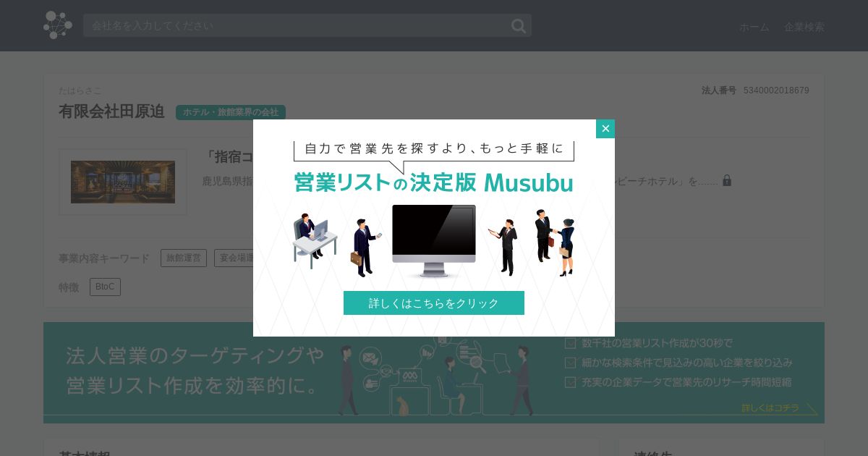The height and width of the screenshot is (456, 868).
Task: Click the magnifier search icon
Action: point(519,26)
